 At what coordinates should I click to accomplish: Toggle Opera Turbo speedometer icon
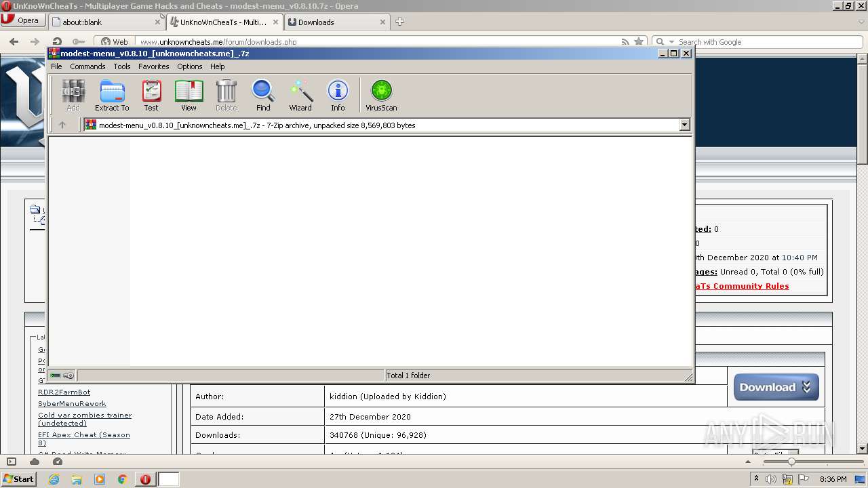(x=58, y=462)
